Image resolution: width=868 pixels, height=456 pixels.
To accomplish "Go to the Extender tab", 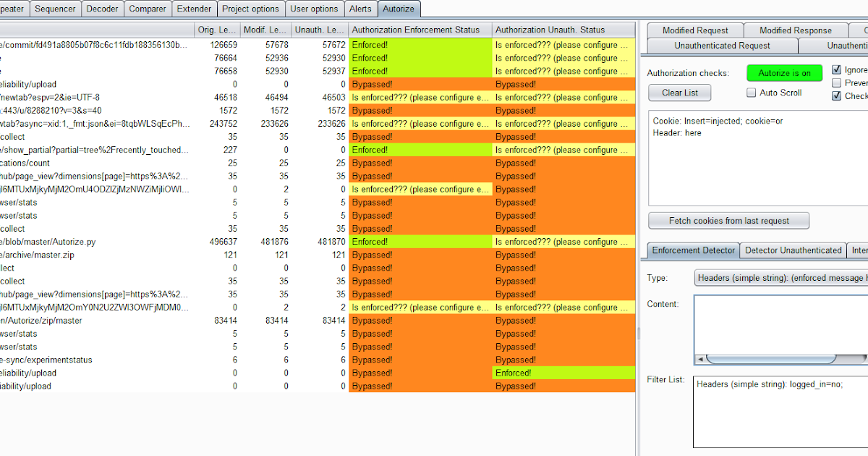I will tap(194, 9).
